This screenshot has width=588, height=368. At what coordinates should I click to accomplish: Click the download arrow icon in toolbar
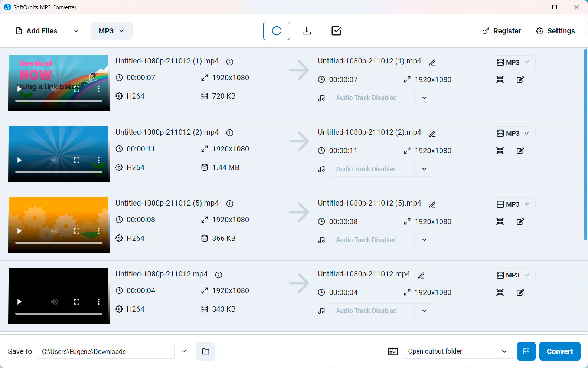[306, 31]
